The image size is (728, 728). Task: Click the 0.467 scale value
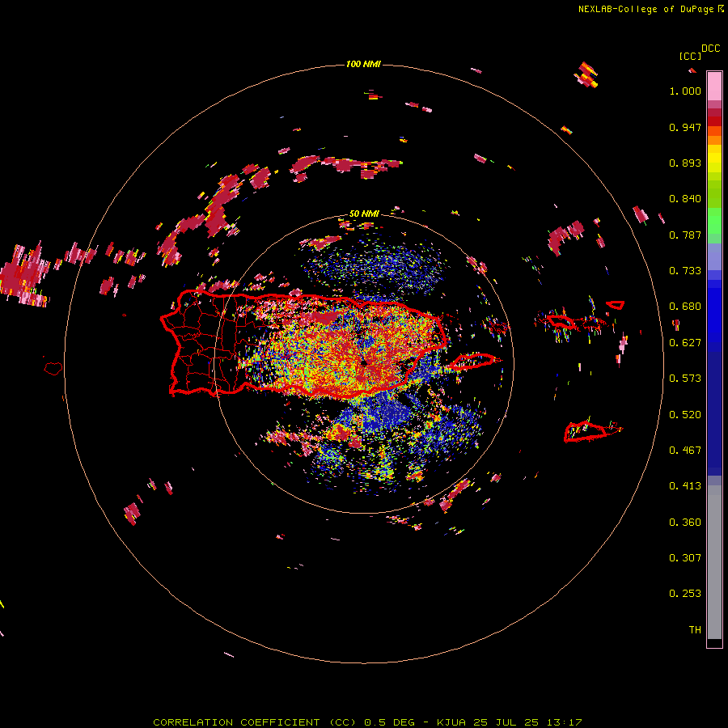click(685, 451)
